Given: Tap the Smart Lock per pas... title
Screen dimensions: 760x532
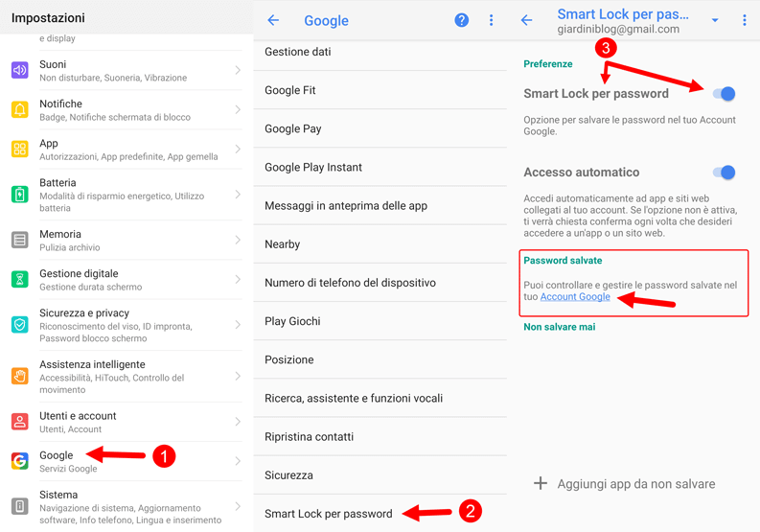Looking at the screenshot, I should [623, 14].
